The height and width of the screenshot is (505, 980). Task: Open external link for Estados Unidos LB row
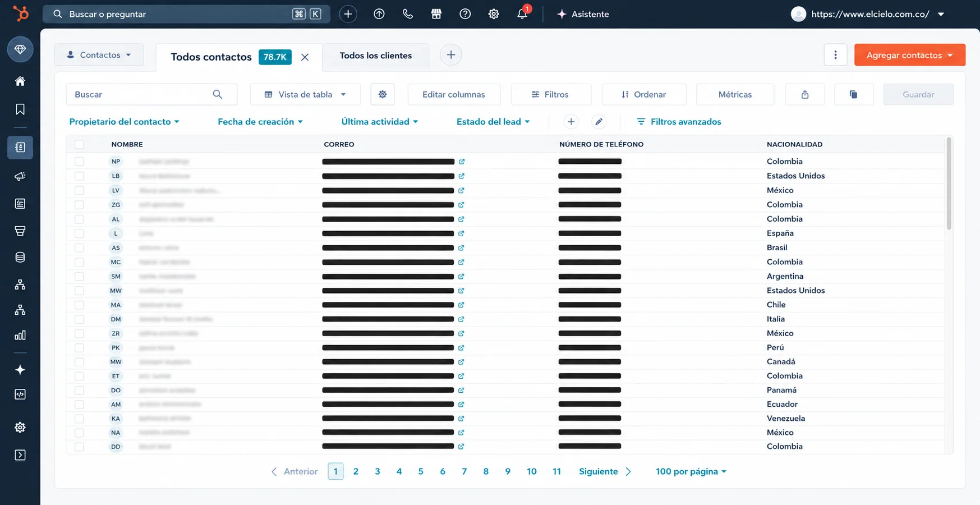[461, 176]
